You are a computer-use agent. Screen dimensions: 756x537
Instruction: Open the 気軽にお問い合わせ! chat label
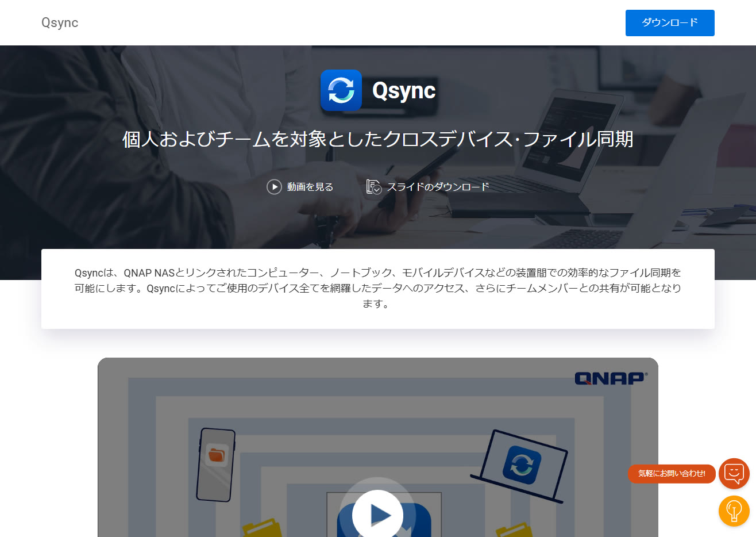pyautogui.click(x=672, y=474)
